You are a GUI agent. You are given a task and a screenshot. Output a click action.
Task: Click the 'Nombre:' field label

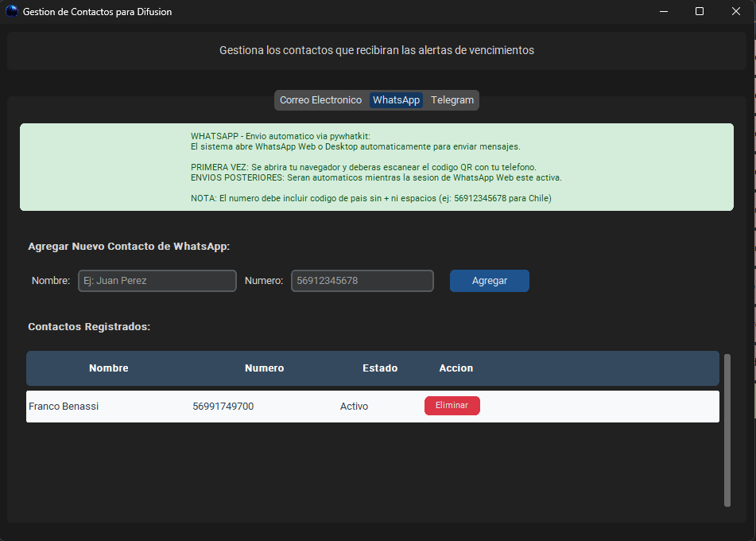click(x=51, y=281)
